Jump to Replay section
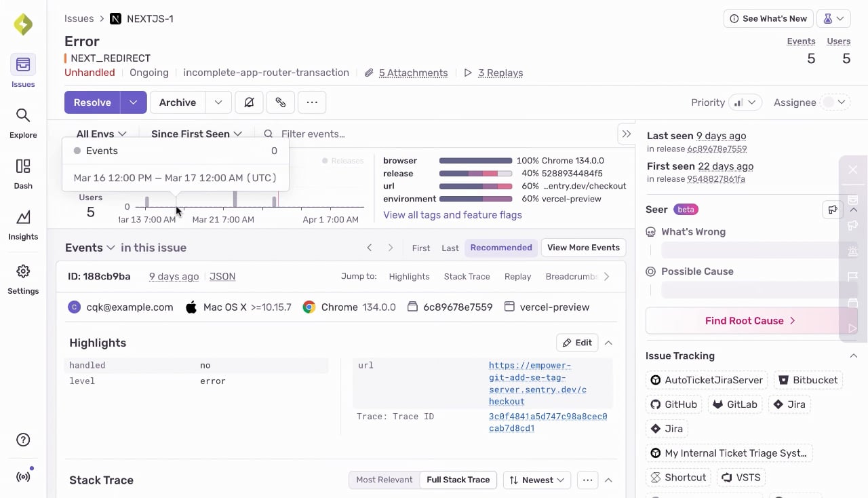 pyautogui.click(x=517, y=276)
